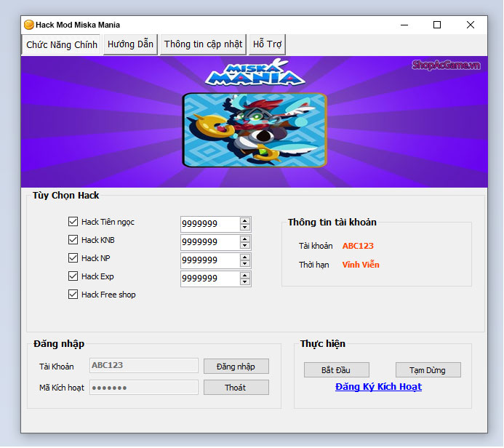Increase the Hack KNB value with up arrow
This screenshot has width=504, height=448.
click(245, 239)
